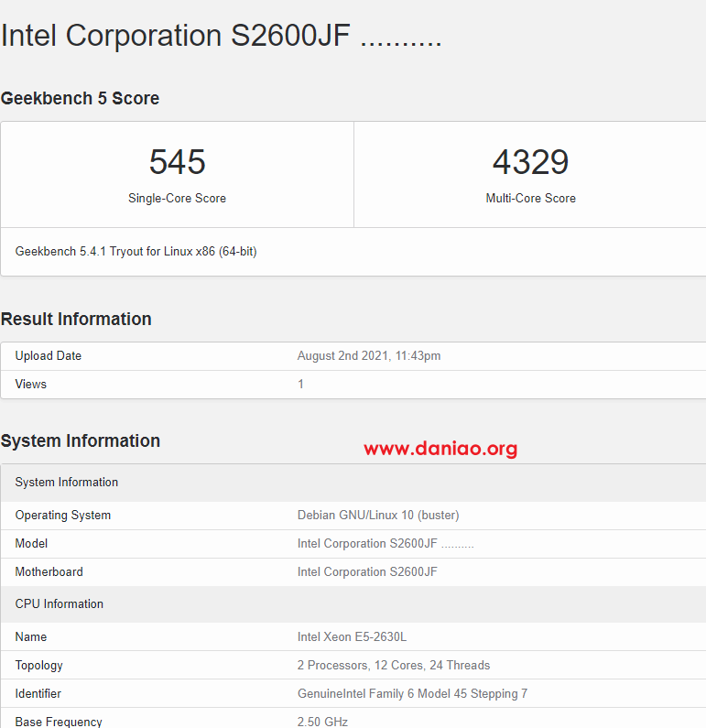Click the Geekbench 5 Score heading
This screenshot has height=728, width=706.
(x=80, y=98)
